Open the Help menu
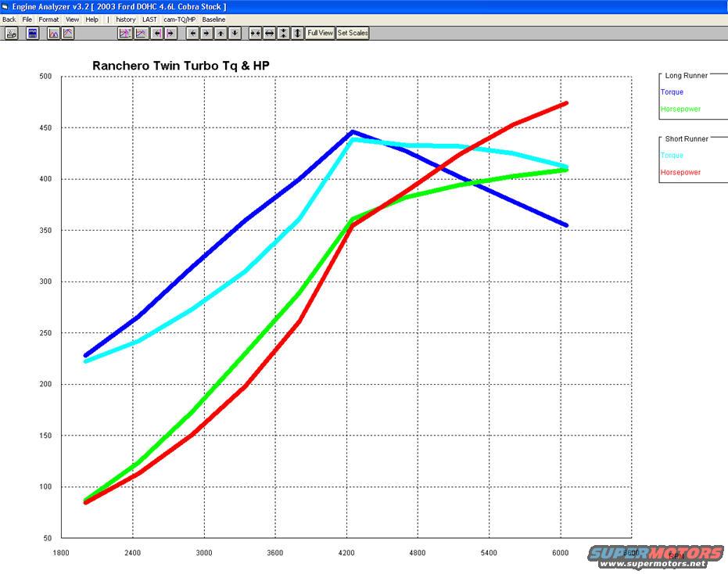 92,19
